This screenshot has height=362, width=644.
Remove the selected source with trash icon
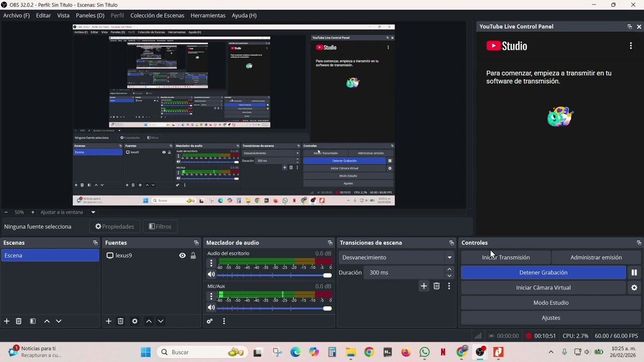121,321
